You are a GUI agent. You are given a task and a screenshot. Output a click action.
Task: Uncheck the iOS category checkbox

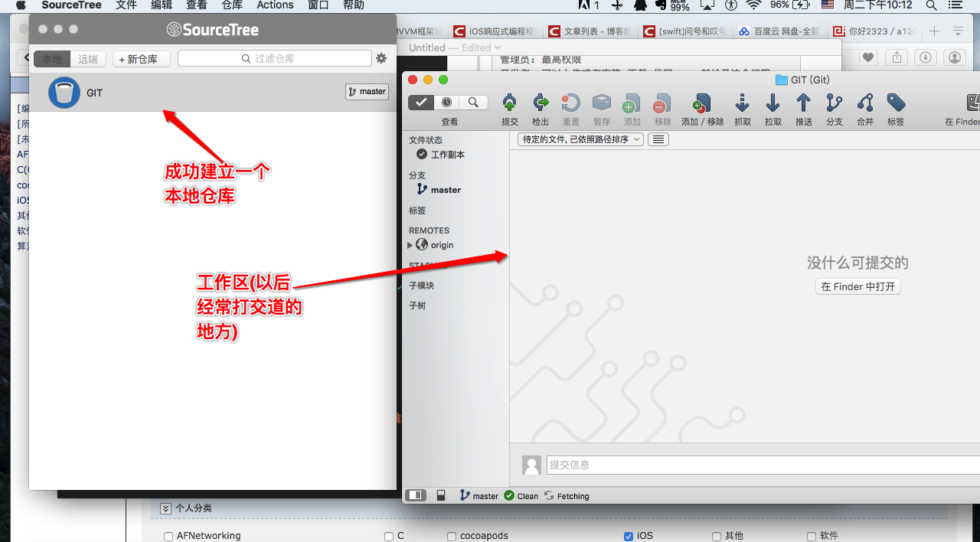pos(629,537)
